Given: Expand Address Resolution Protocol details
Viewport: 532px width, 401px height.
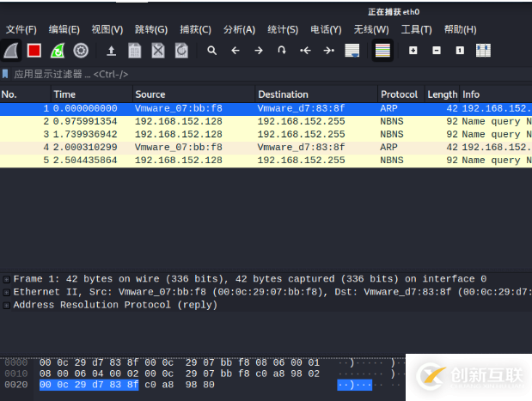Looking at the screenshot, I should (x=7, y=306).
